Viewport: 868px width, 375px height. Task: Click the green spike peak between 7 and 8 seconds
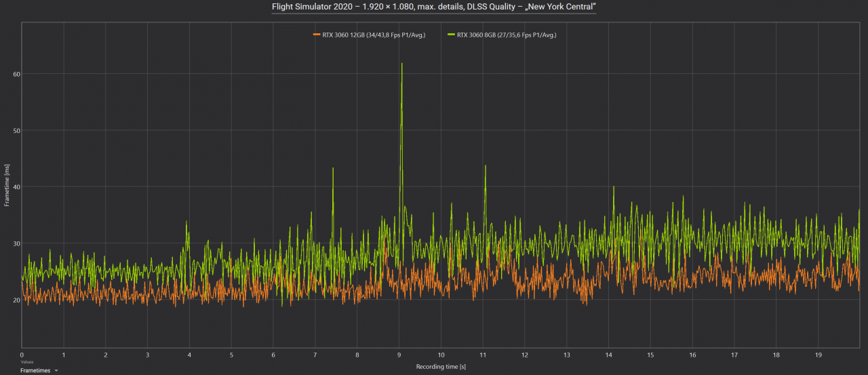point(333,169)
